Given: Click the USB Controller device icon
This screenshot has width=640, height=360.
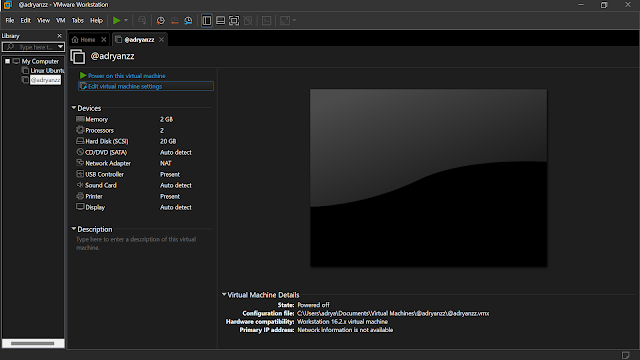Looking at the screenshot, I should point(80,174).
